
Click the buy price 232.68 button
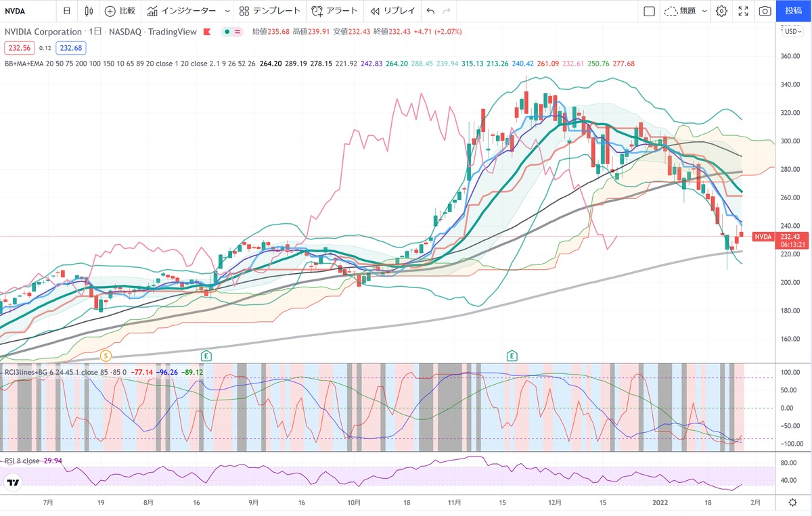click(x=70, y=48)
